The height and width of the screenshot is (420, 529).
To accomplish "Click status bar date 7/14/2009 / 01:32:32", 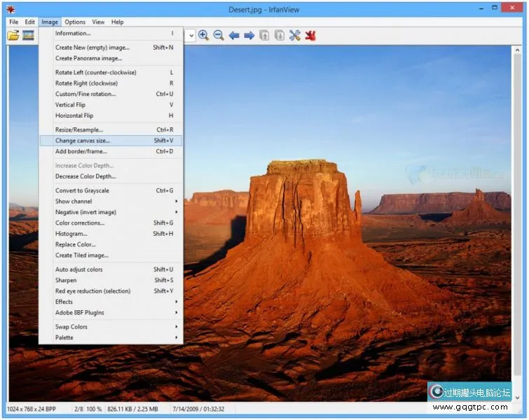I will pos(198,409).
